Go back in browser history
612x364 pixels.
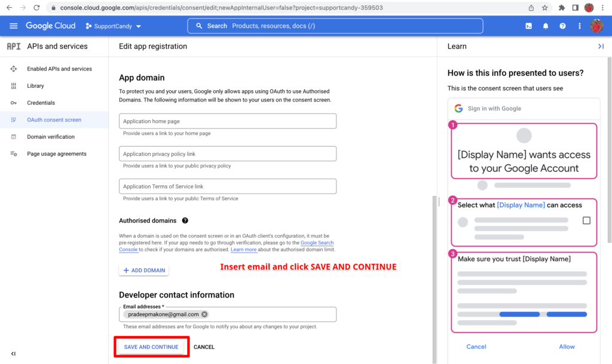(x=10, y=7)
